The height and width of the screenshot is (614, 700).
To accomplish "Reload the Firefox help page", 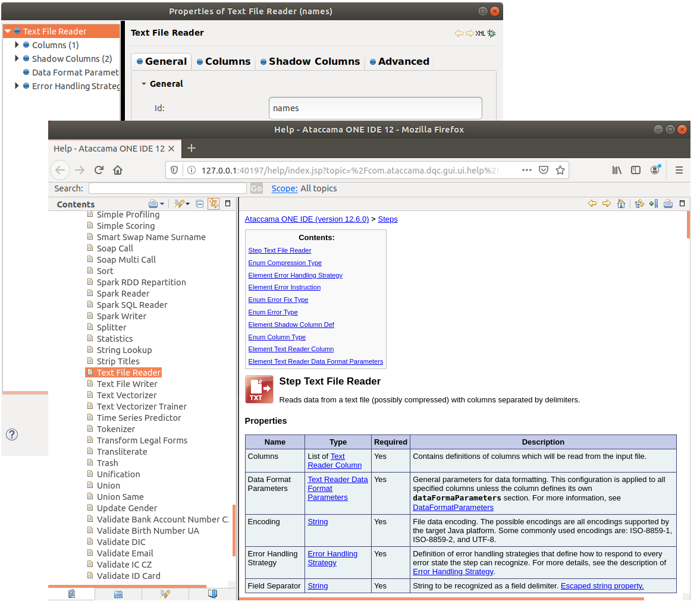I will coord(99,170).
